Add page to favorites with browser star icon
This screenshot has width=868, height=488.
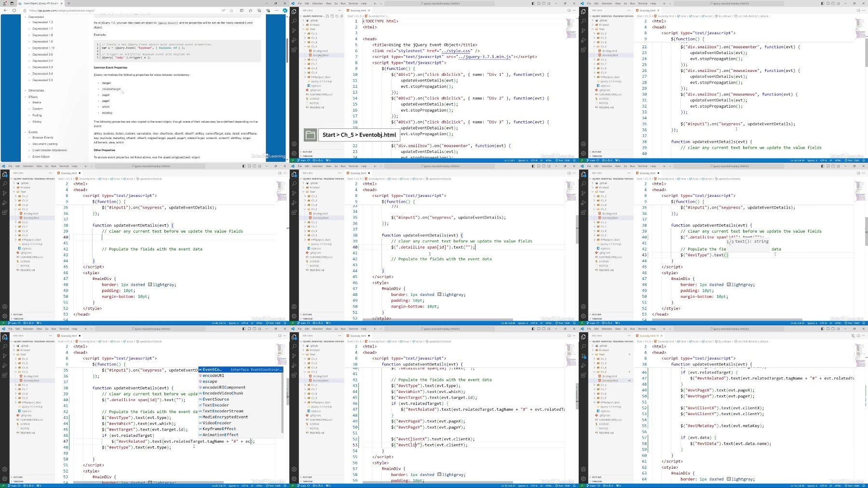[231, 10]
